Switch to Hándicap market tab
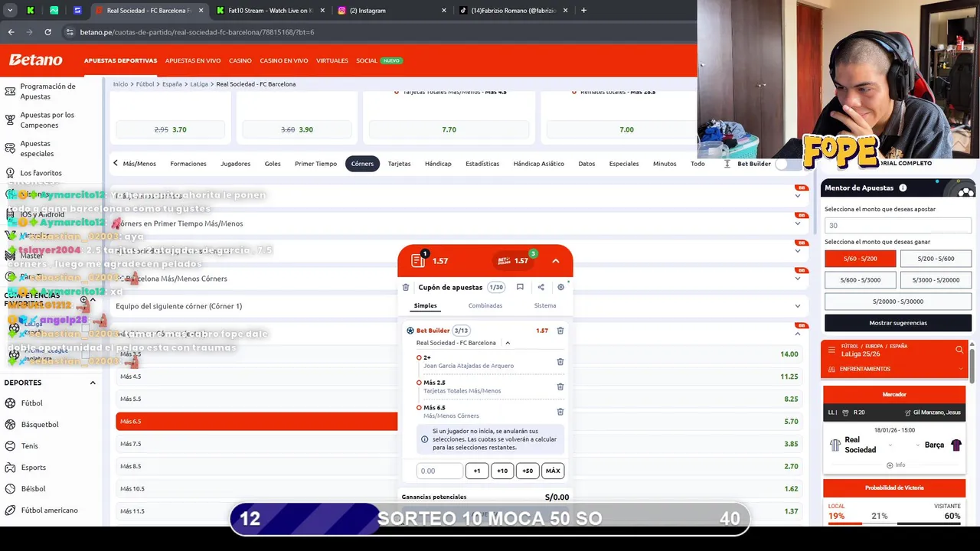The image size is (980, 551). tap(438, 164)
